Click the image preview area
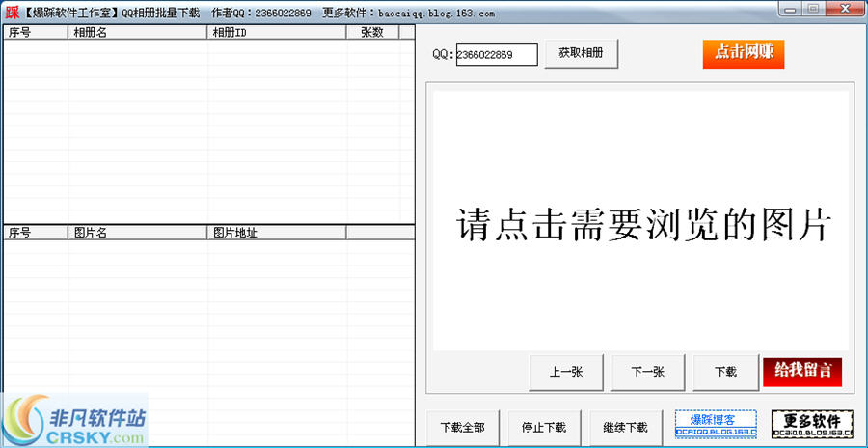Image resolution: width=868 pixels, height=448 pixels. [640, 221]
